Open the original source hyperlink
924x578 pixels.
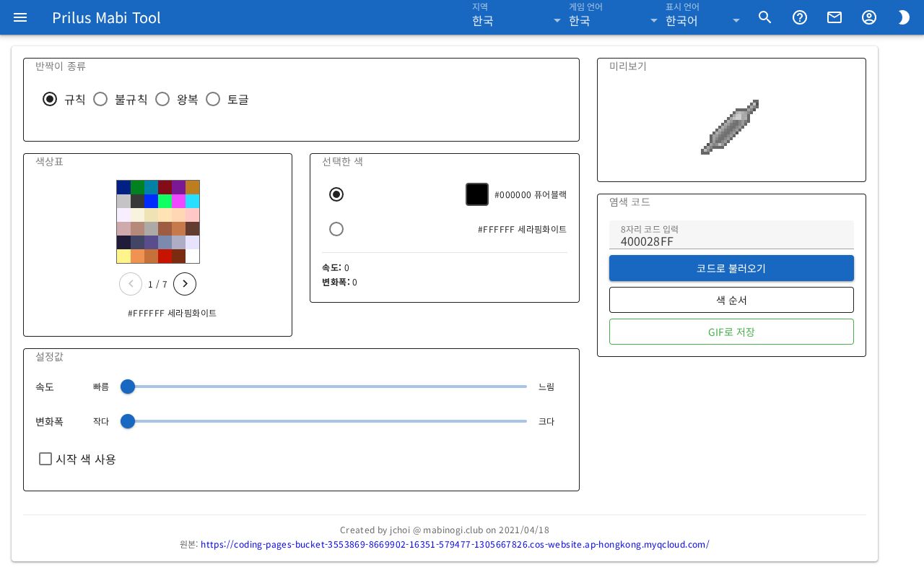(455, 544)
